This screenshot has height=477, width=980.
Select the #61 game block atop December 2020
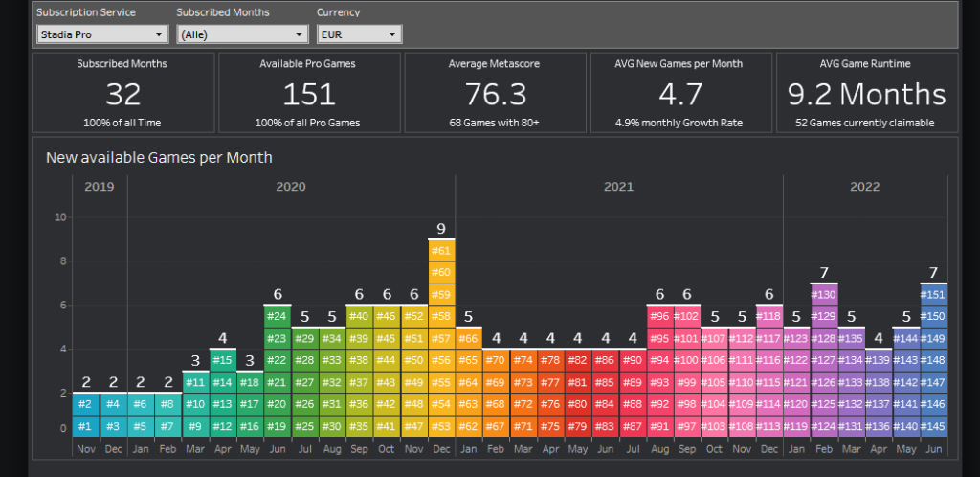441,250
